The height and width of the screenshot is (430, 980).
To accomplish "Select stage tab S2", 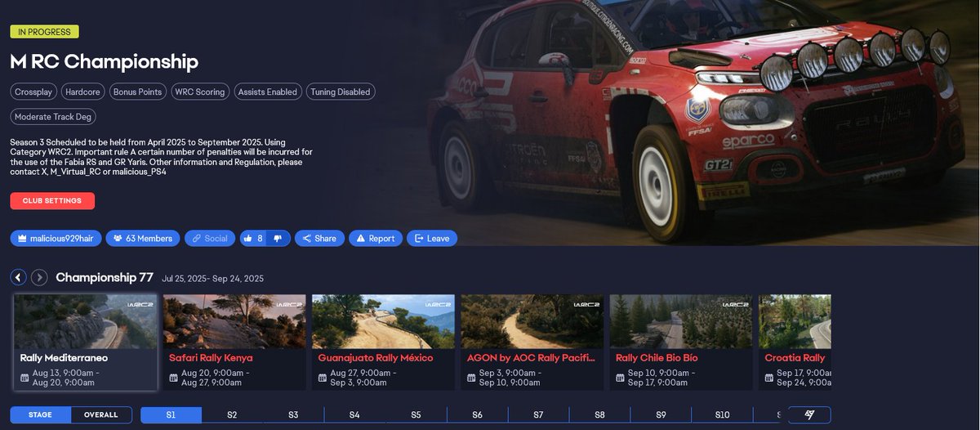I will click(232, 415).
